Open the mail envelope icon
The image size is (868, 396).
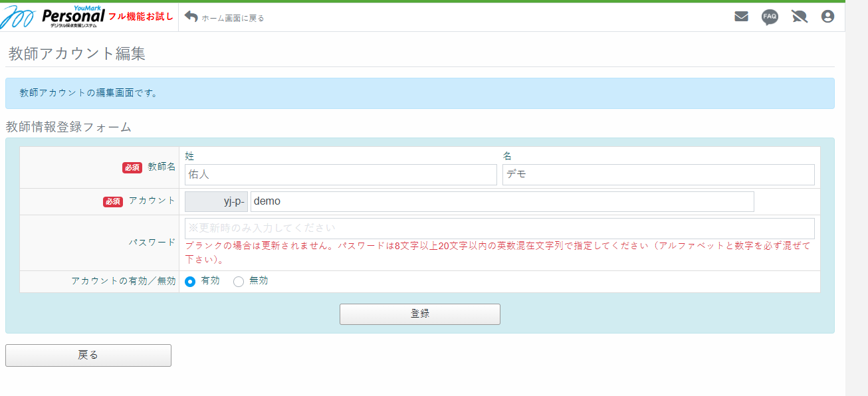tap(741, 16)
